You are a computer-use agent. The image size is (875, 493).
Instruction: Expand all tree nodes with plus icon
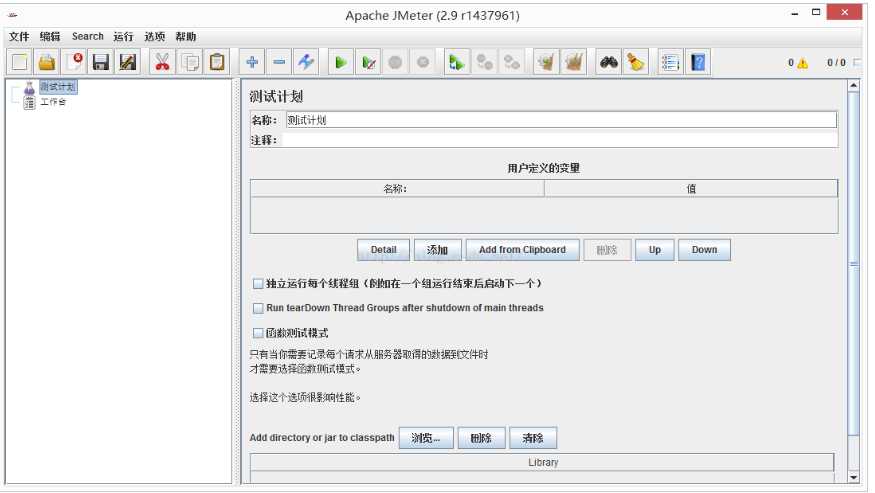coord(252,62)
